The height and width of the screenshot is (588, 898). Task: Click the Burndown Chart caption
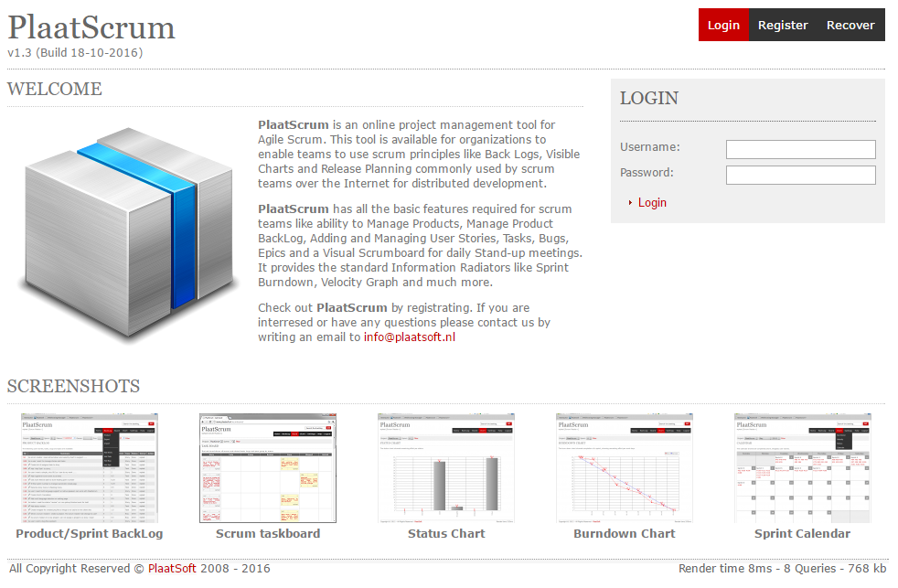[x=625, y=534]
